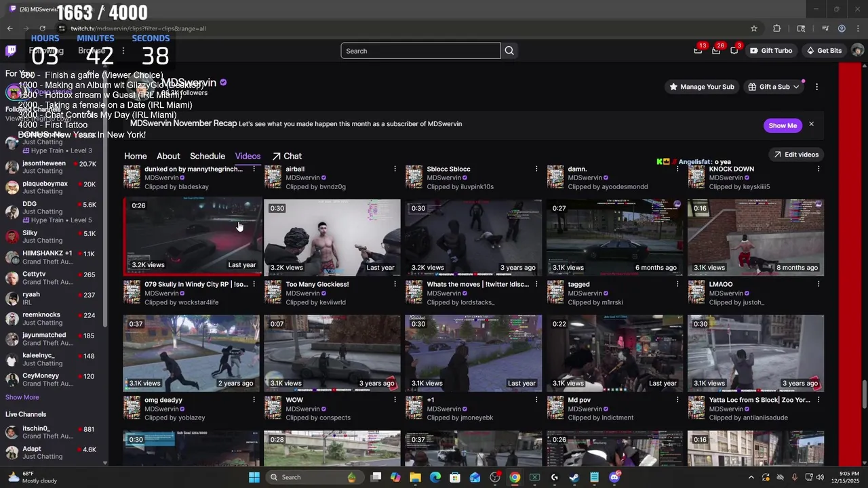This screenshot has width=868, height=488.
Task: Click Manage Your Sub button
Action: point(702,87)
